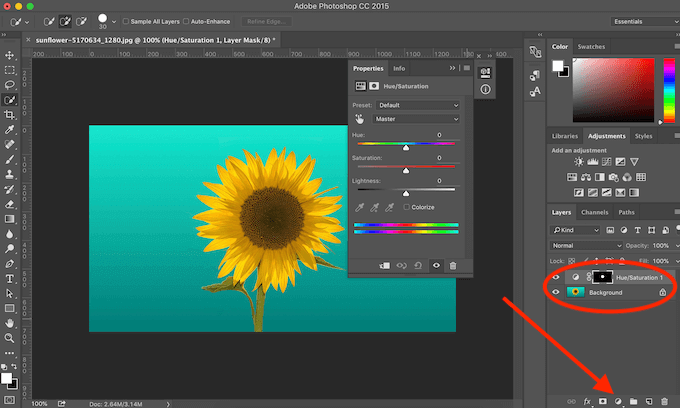This screenshot has width=680, height=408.
Task: Hide the Background layer
Action: [556, 292]
